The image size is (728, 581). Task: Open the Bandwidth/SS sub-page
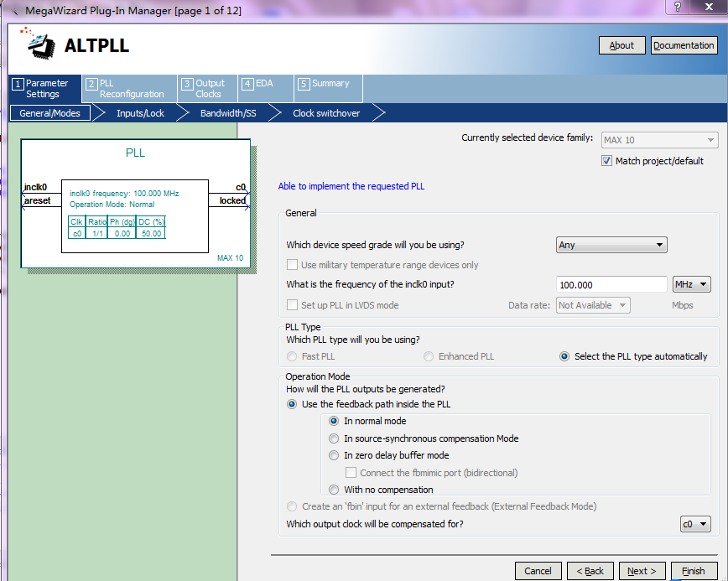click(228, 113)
